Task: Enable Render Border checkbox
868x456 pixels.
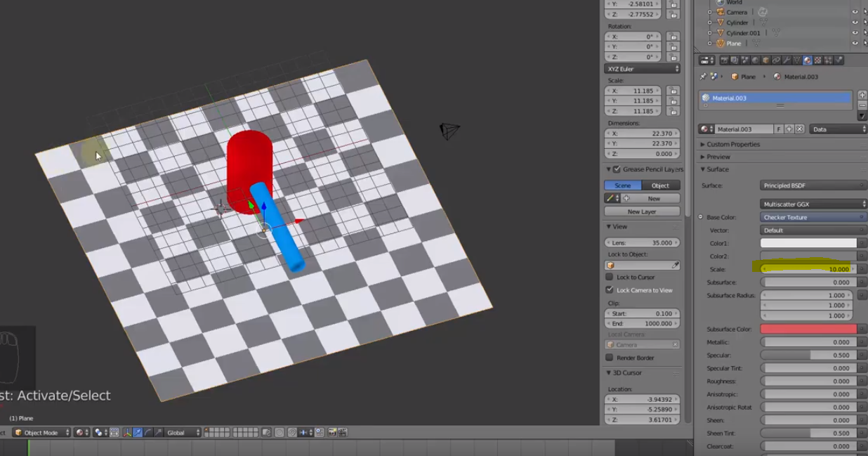Action: (610, 358)
